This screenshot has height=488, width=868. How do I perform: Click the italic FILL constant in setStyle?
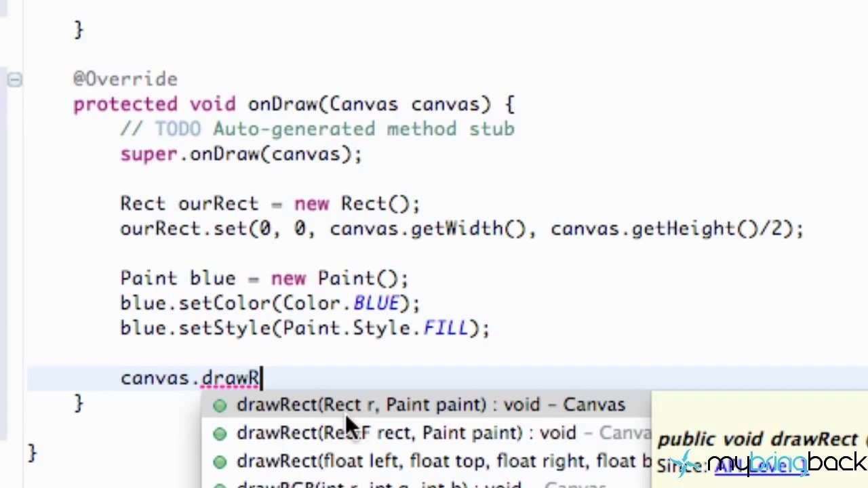click(x=446, y=328)
